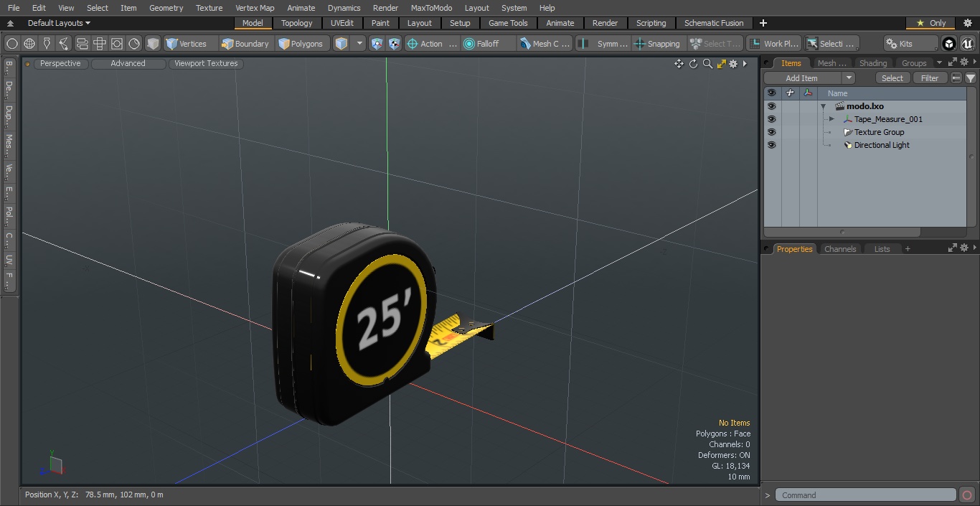Click the Add Item button

[x=801, y=78]
